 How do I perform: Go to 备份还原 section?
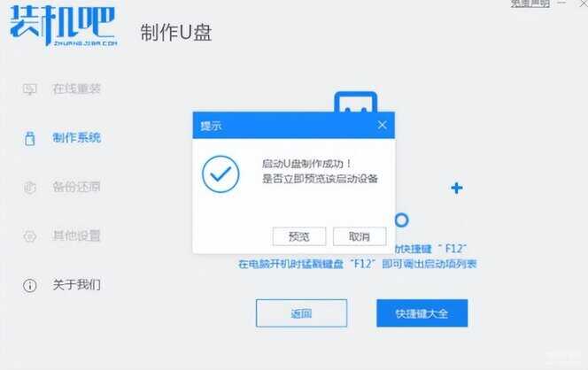coord(76,186)
